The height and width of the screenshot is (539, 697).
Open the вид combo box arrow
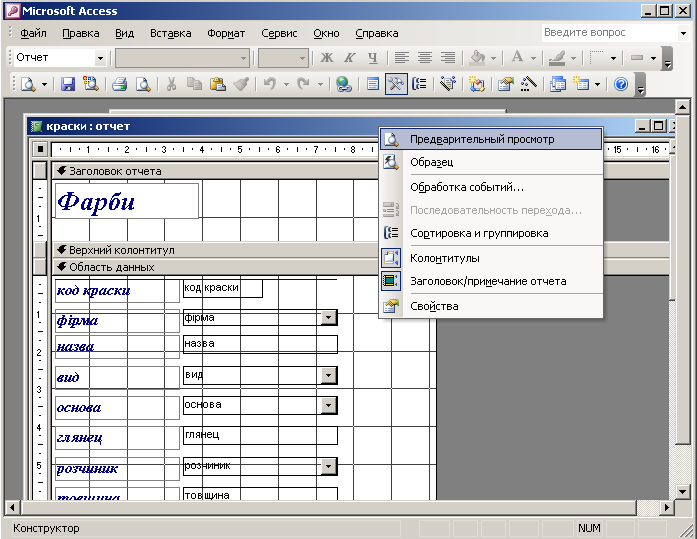pos(328,375)
